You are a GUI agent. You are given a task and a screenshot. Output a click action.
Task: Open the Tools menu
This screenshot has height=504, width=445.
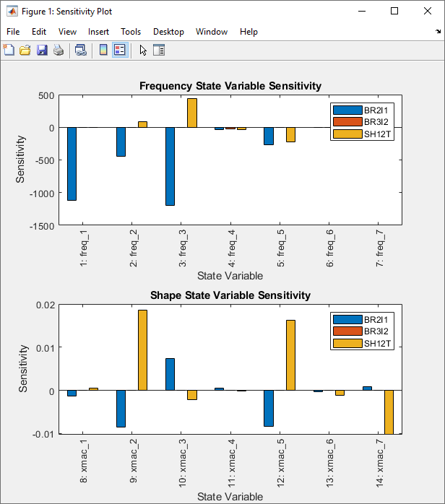(131, 32)
